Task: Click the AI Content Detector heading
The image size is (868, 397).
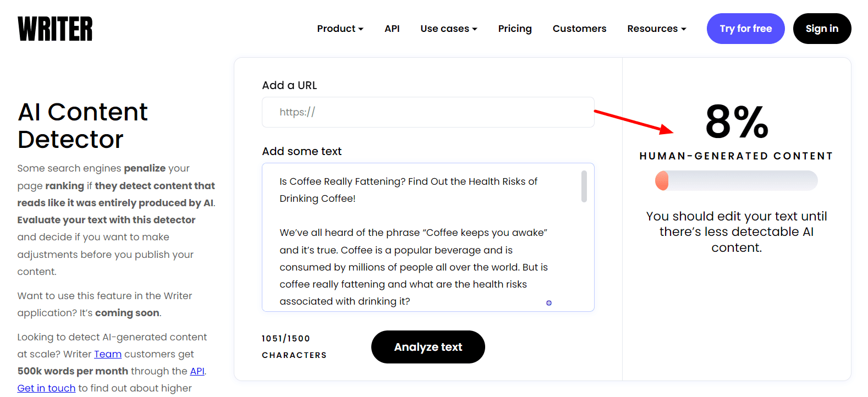Action: click(x=83, y=125)
